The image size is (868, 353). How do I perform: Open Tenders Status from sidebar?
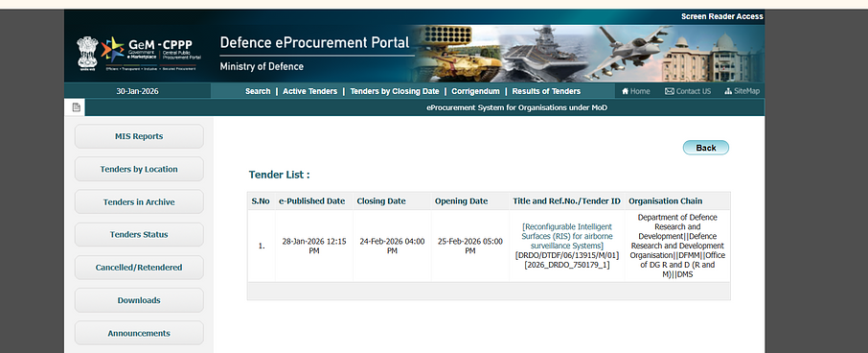coord(139,234)
